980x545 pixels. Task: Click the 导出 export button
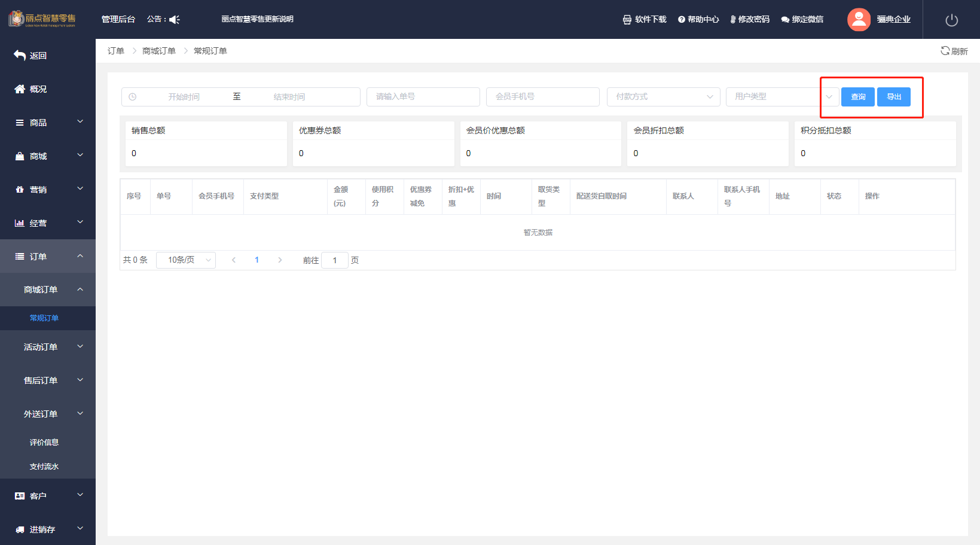coord(894,96)
